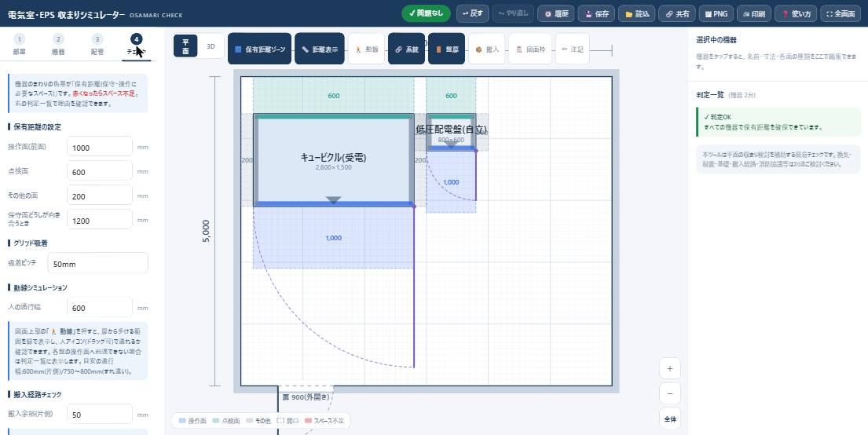Click the 600 clearance label above キュービクル
This screenshot has height=435, width=868.
pos(333,96)
